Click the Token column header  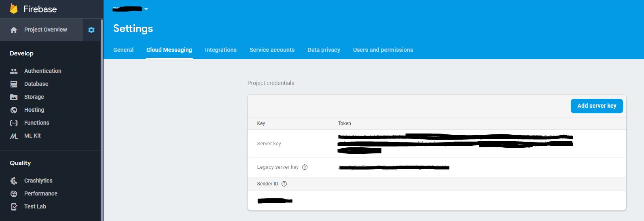[x=345, y=123]
